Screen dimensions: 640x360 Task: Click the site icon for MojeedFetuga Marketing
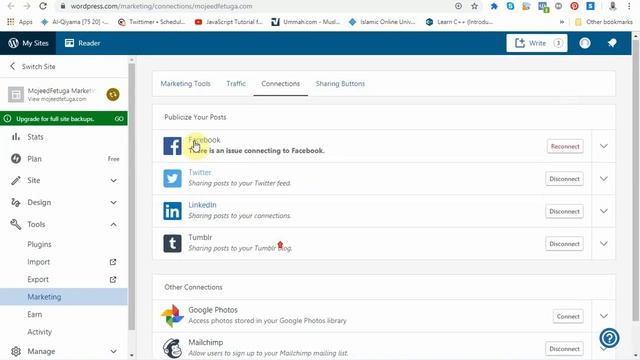click(16, 95)
